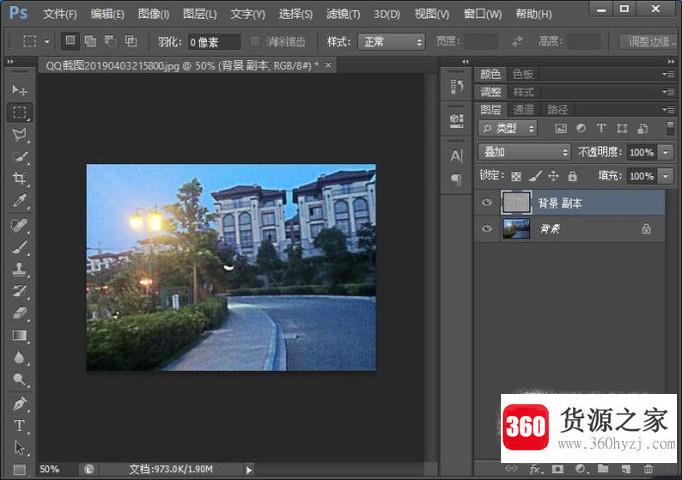Image resolution: width=682 pixels, height=480 pixels.
Task: Choose New Selection mode
Action: pyautogui.click(x=70, y=41)
